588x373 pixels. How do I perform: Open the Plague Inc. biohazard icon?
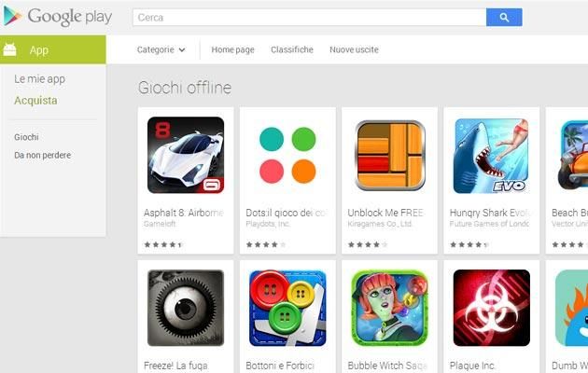click(492, 308)
